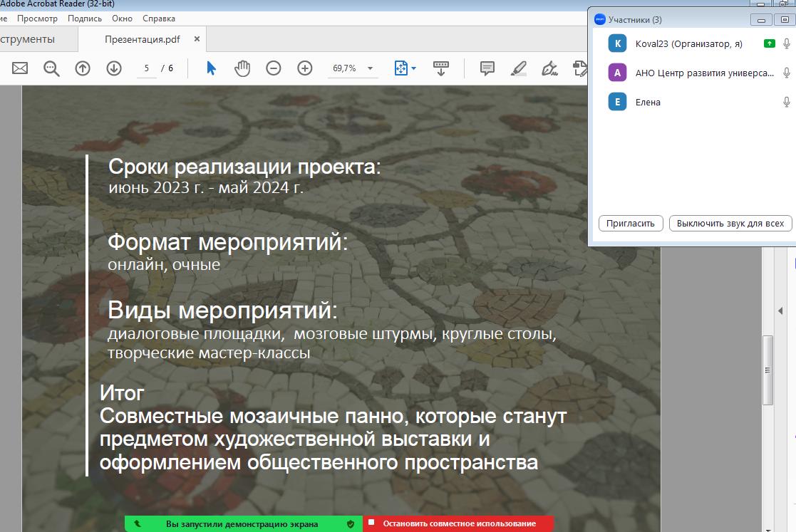Click the document vertical scrollbar thumb
The width and height of the screenshot is (796, 532).
tap(767, 370)
